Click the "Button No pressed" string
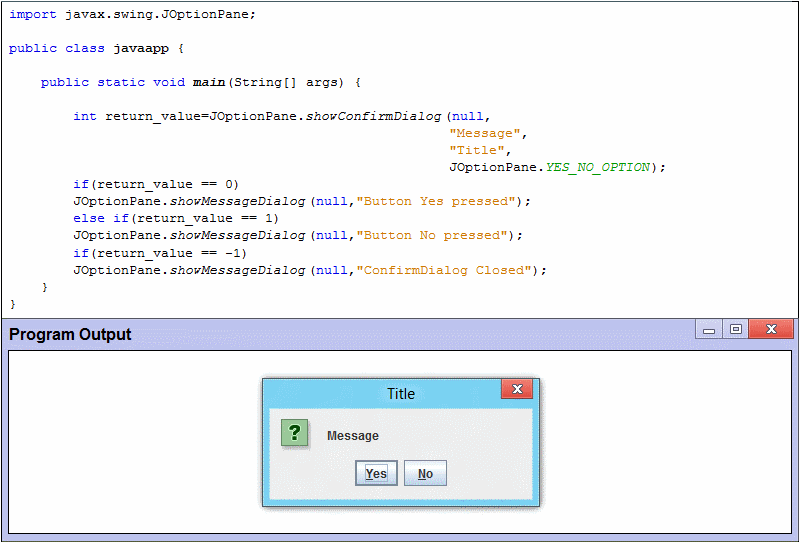This screenshot has height=543, width=800. (x=432, y=235)
